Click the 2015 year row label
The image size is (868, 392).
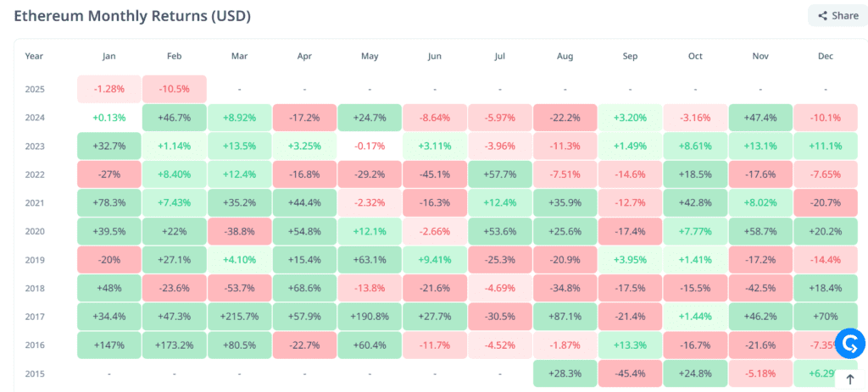pyautogui.click(x=34, y=373)
